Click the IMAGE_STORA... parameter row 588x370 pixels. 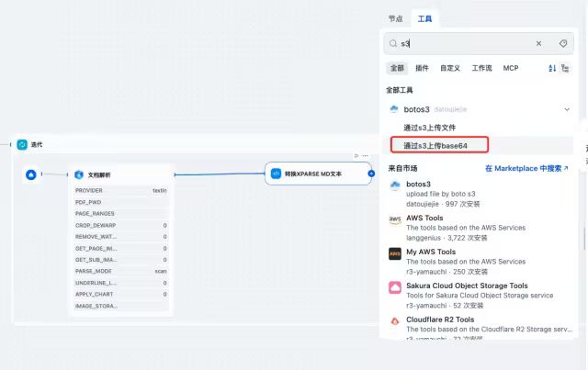(120, 306)
